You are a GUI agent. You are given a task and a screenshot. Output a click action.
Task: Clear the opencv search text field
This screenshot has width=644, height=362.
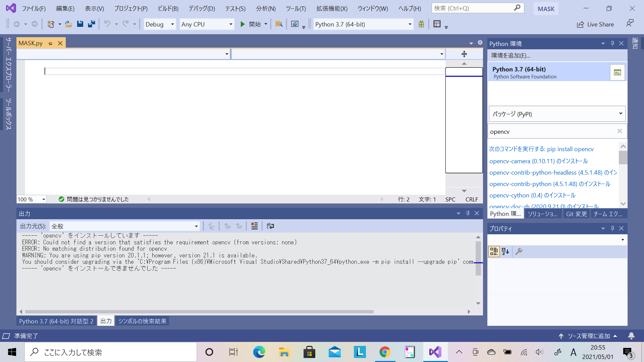coord(620,131)
